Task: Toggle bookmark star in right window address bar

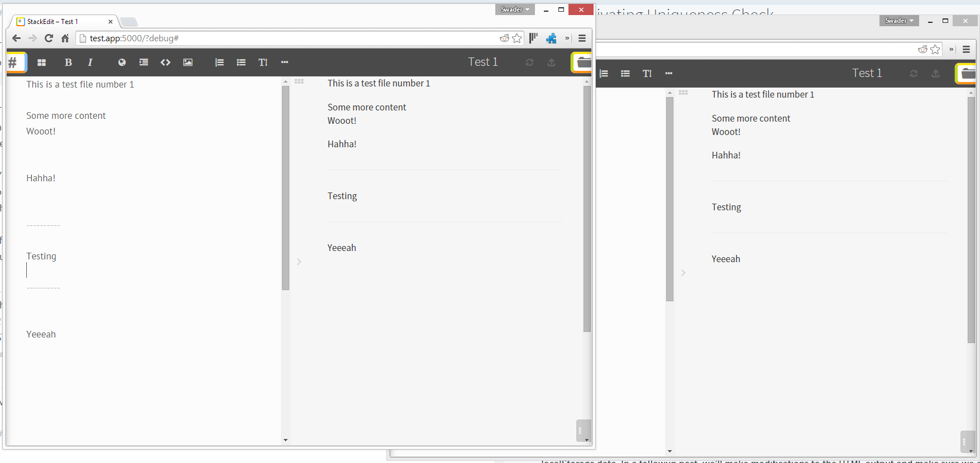Action: click(x=935, y=50)
